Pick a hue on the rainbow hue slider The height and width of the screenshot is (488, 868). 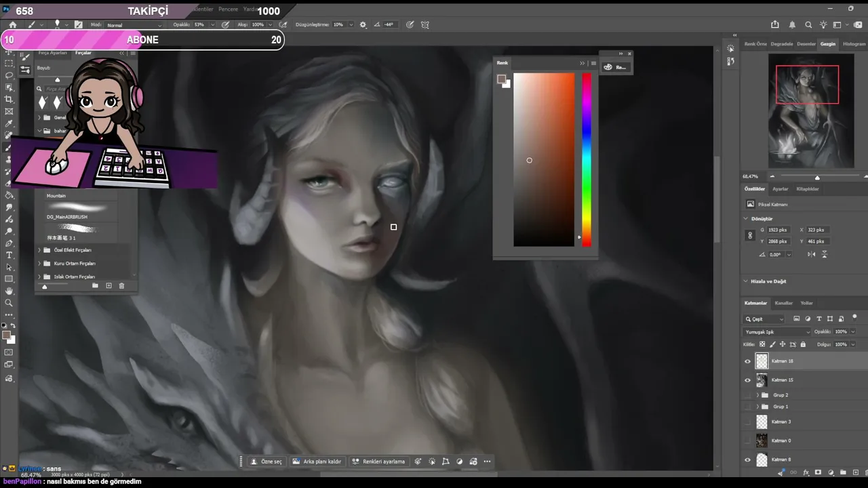pyautogui.click(x=587, y=159)
